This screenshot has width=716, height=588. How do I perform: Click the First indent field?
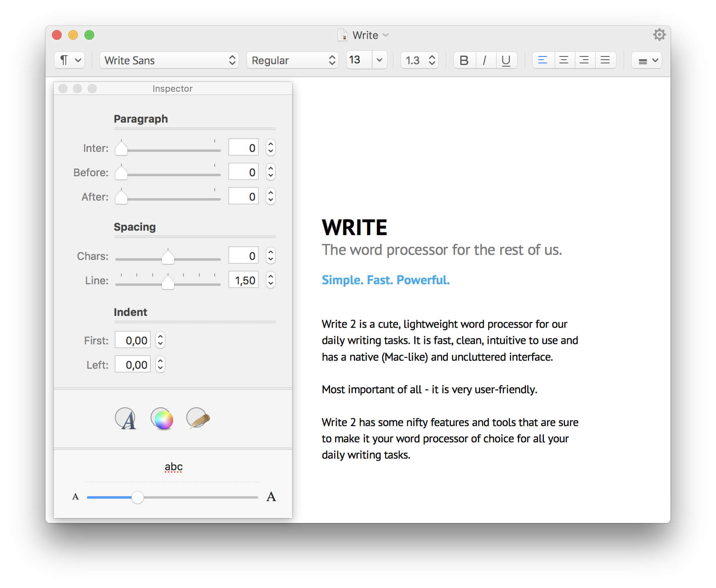click(133, 340)
